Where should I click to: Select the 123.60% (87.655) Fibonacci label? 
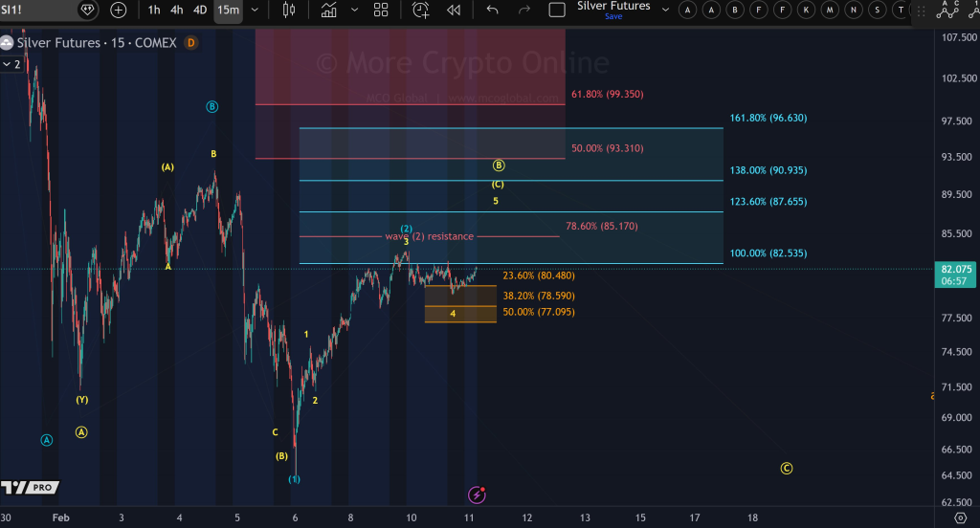click(768, 201)
